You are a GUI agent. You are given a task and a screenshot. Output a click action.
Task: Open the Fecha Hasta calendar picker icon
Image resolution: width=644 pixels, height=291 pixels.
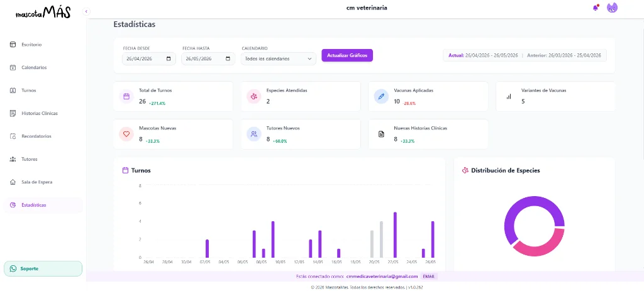[x=228, y=58]
